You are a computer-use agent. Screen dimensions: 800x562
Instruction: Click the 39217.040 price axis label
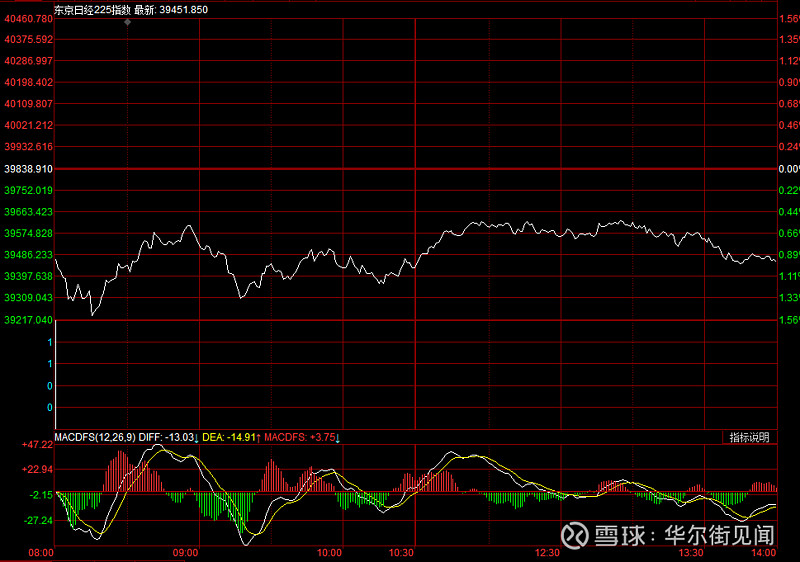(29, 320)
